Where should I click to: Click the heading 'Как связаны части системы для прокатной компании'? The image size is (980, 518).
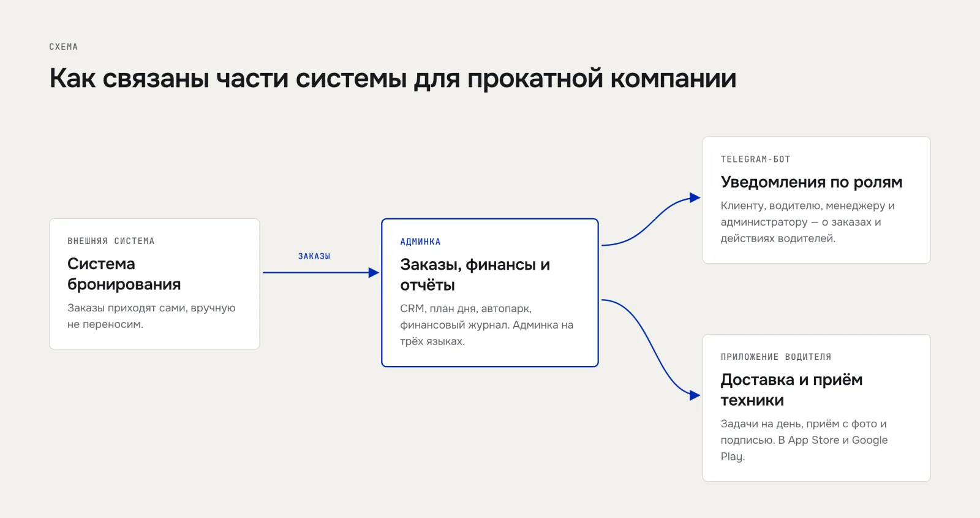tap(393, 78)
